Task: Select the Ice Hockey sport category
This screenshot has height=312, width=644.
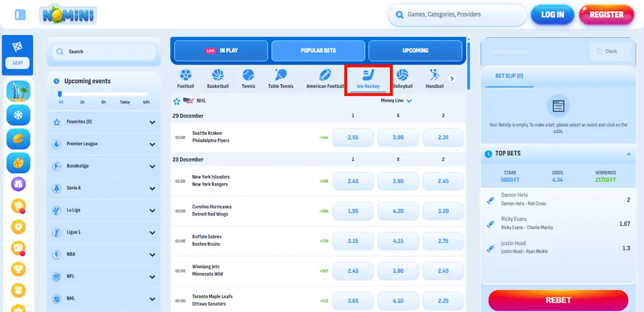Action: (x=368, y=80)
